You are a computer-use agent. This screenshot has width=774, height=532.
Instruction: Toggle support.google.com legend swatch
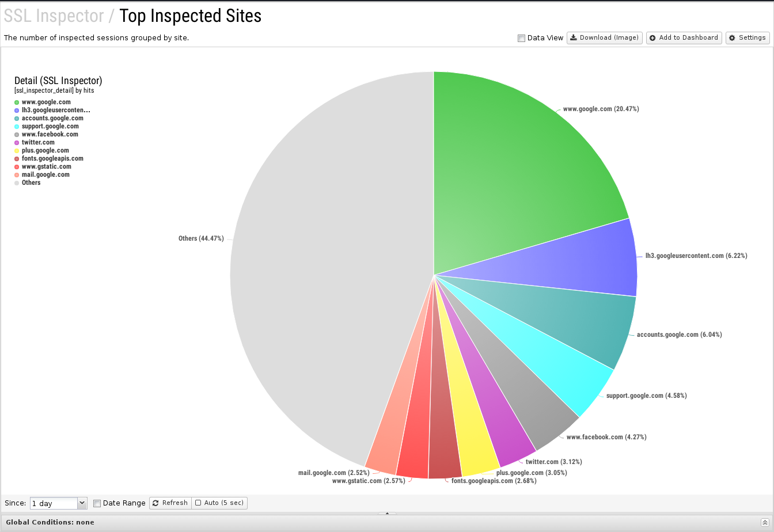[17, 127]
